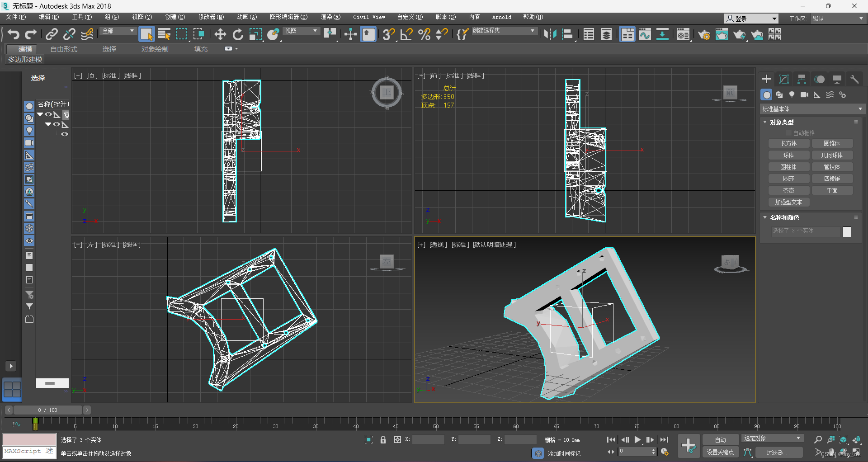The image size is (868, 462).
Task: Switch to the 自由形式 ribbon tab
Action: click(64, 49)
